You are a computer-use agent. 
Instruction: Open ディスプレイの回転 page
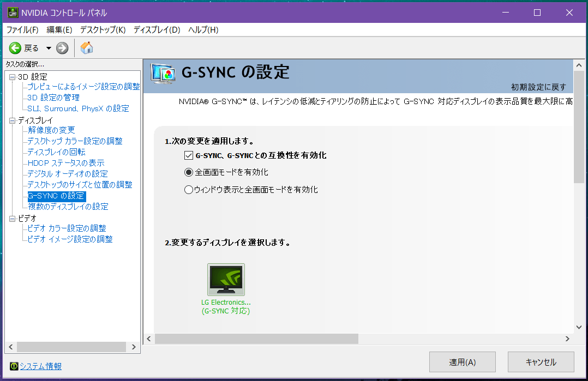(x=57, y=152)
